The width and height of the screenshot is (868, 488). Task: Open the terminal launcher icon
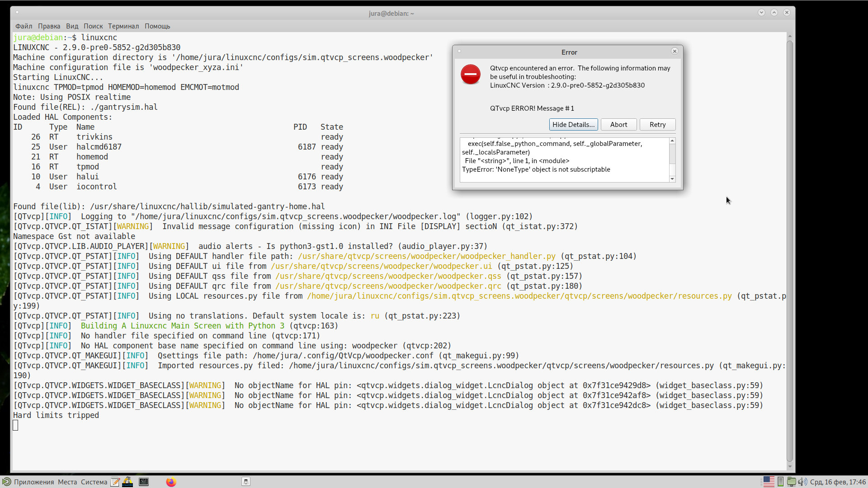coord(144,482)
